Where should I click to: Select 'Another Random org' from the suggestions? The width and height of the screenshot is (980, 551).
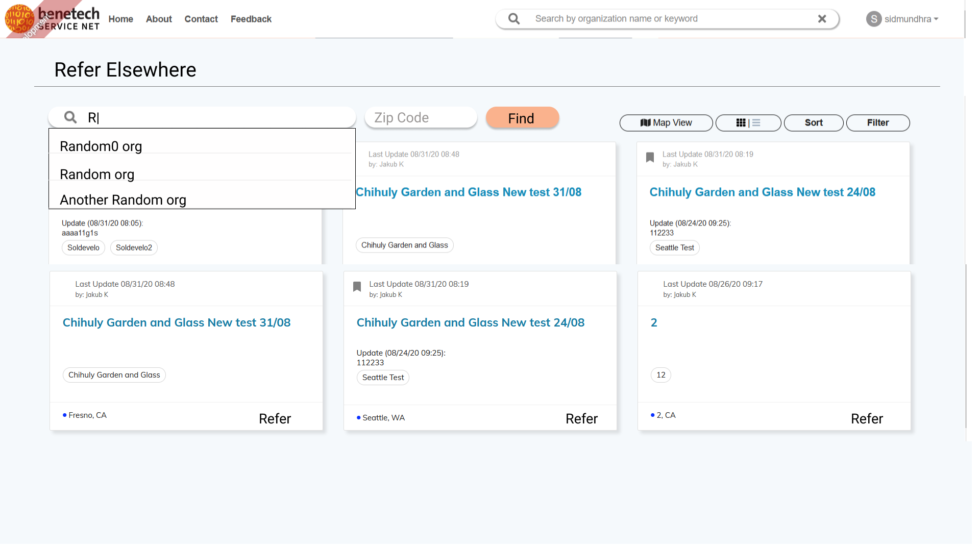pyautogui.click(x=122, y=199)
